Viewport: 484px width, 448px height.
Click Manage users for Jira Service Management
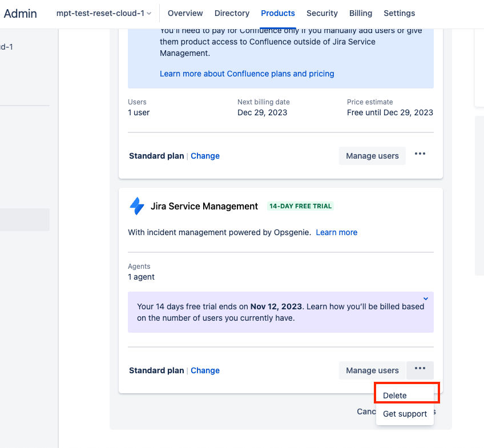pyautogui.click(x=372, y=370)
